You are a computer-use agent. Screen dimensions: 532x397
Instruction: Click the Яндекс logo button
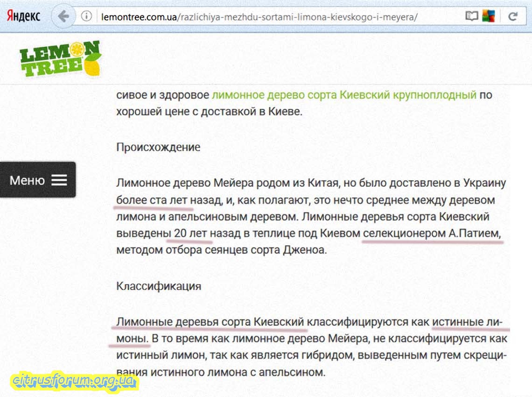(23, 16)
